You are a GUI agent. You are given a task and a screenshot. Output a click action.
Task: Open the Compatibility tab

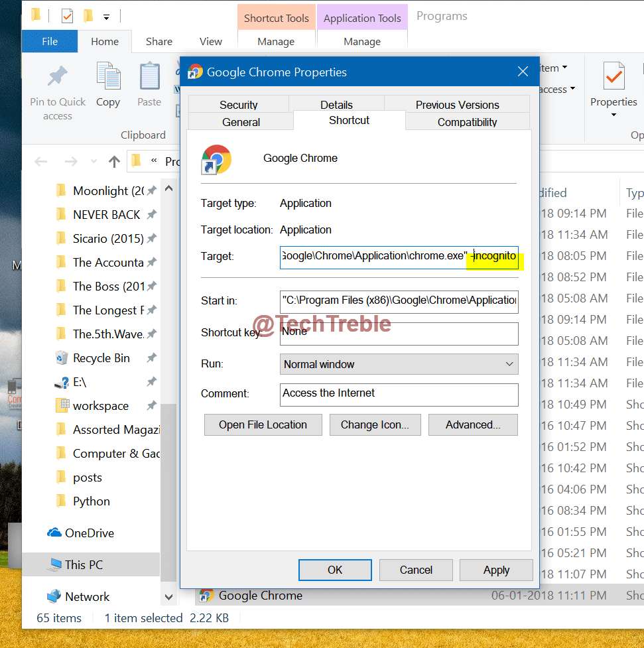pyautogui.click(x=467, y=122)
